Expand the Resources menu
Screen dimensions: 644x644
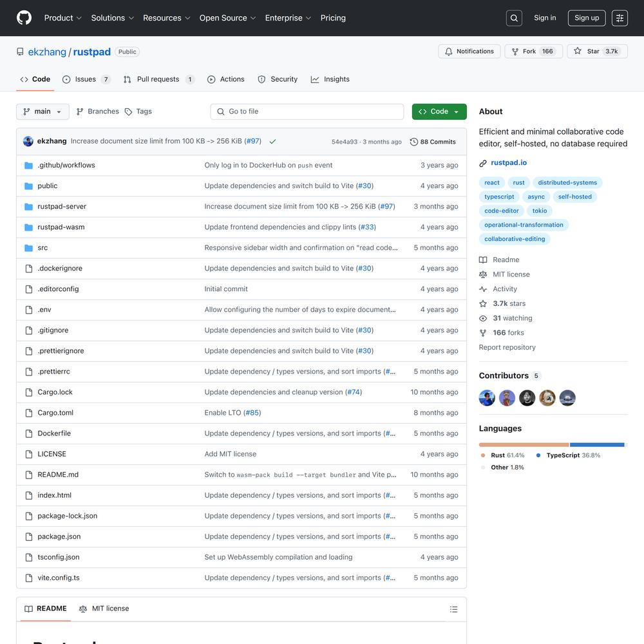point(166,18)
